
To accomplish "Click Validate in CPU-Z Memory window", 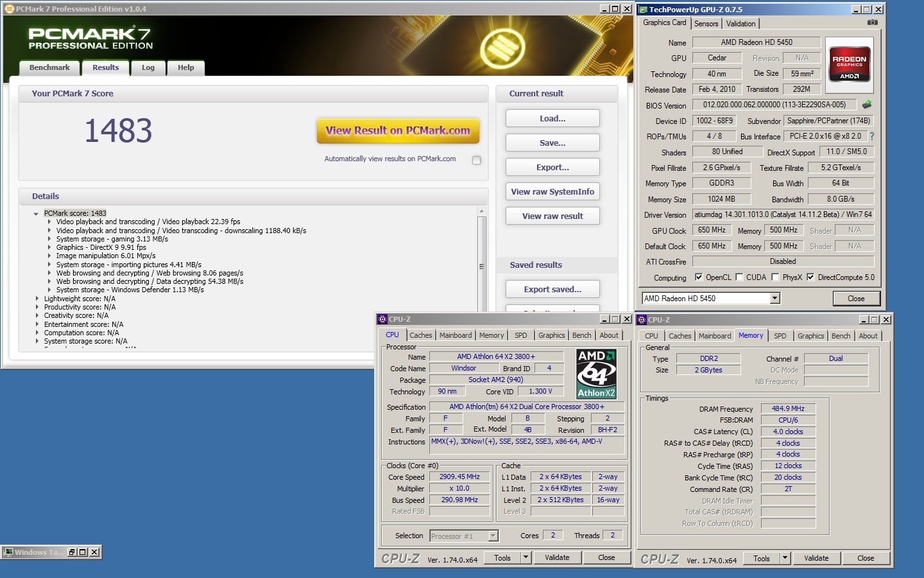I will tap(816, 558).
